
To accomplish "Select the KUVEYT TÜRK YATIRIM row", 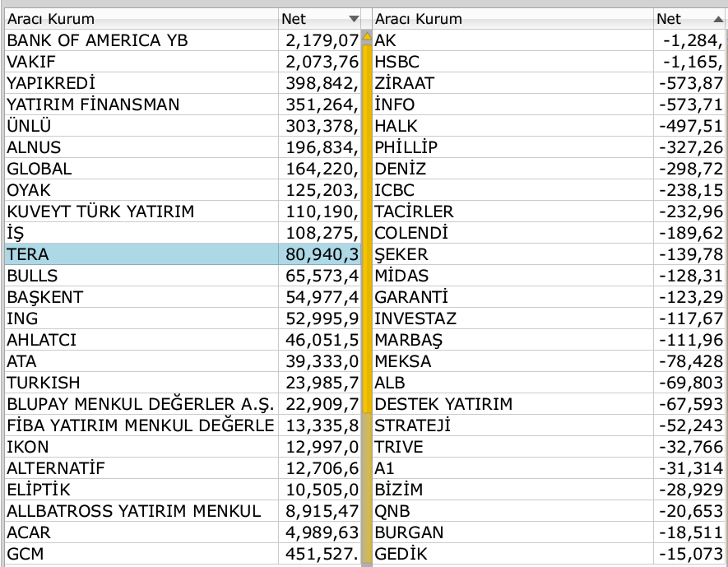I will pos(183,211).
